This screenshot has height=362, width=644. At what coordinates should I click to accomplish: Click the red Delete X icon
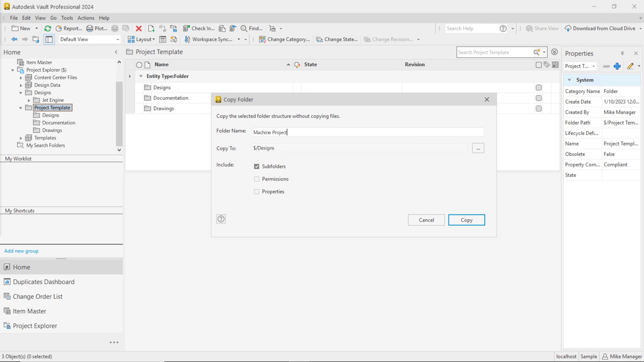click(x=139, y=28)
